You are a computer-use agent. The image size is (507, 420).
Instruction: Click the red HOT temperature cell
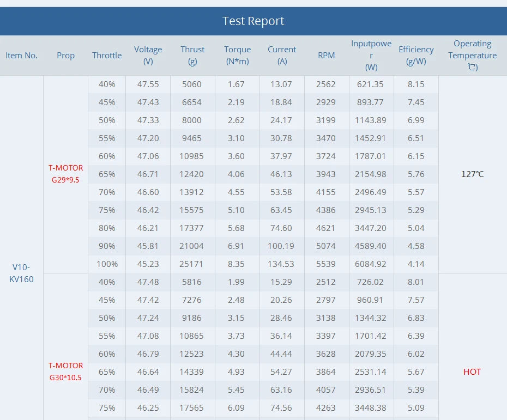pyautogui.click(x=472, y=372)
